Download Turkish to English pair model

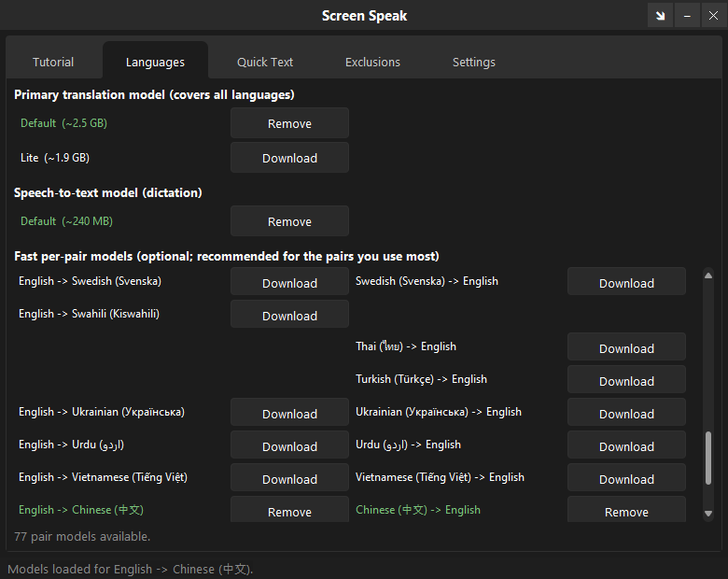point(626,381)
